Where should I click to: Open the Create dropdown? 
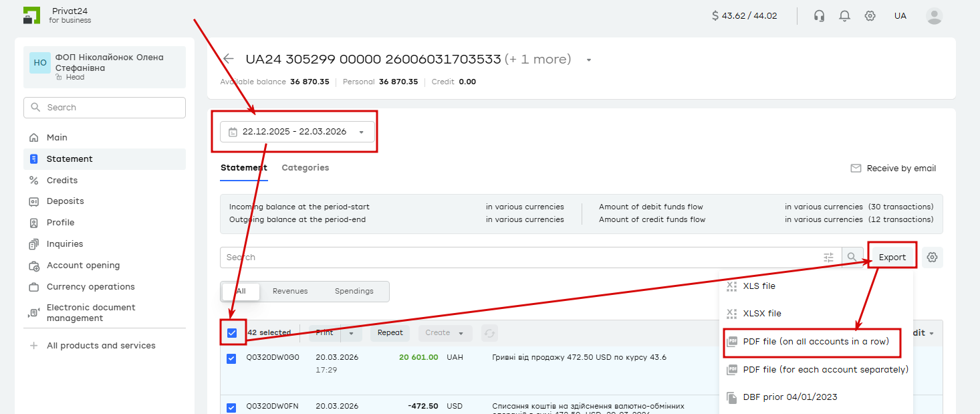tap(445, 333)
